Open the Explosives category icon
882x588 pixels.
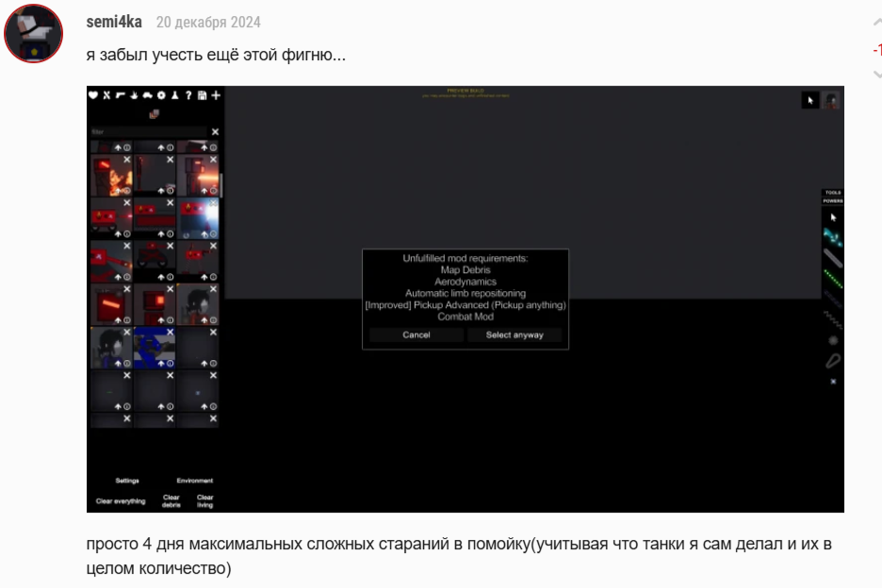click(134, 95)
